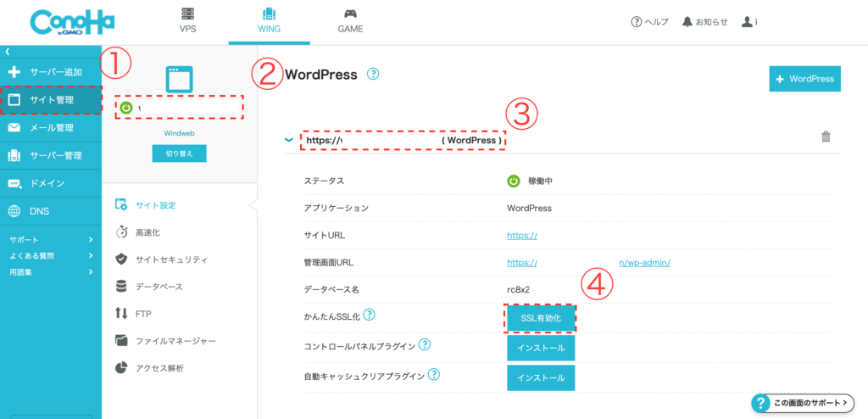Delete site using the trash can icon
Image resolution: width=868 pixels, height=419 pixels.
click(x=826, y=137)
